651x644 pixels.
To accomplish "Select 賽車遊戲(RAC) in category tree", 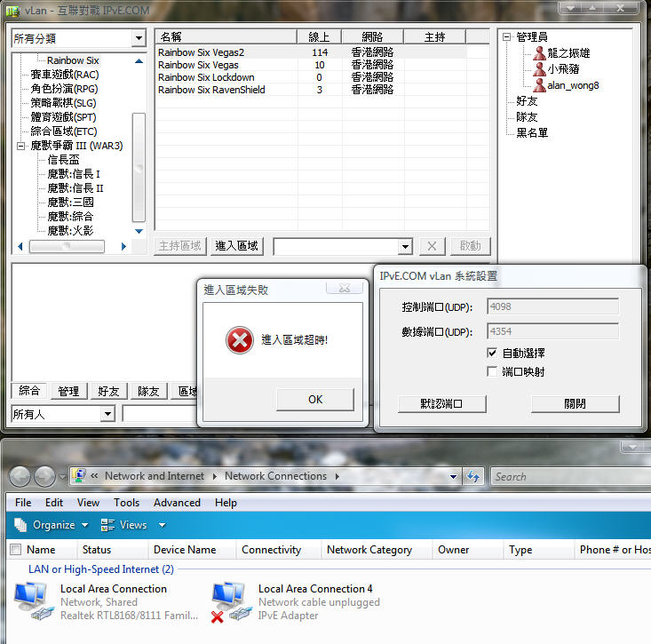I will [64, 75].
